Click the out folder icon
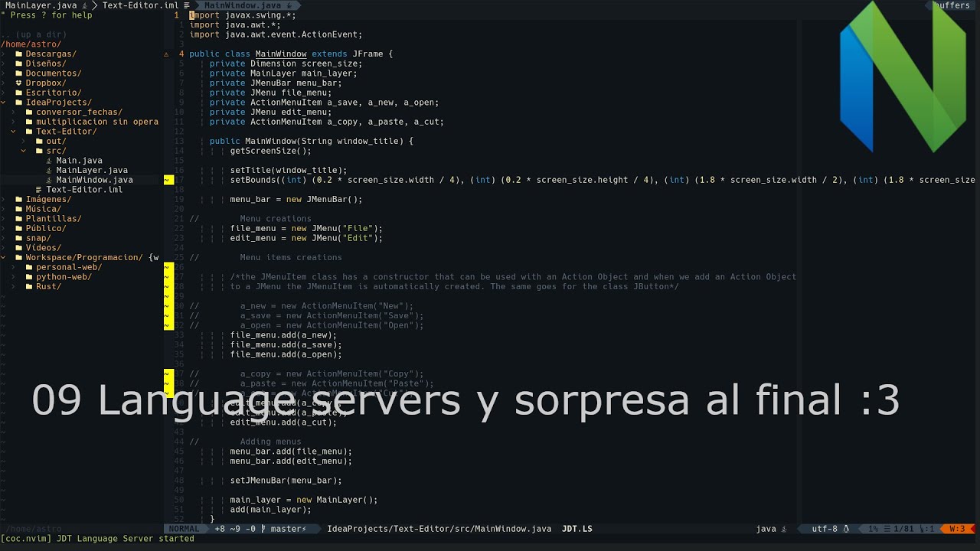This screenshot has height=551, width=980. pyautogui.click(x=39, y=142)
